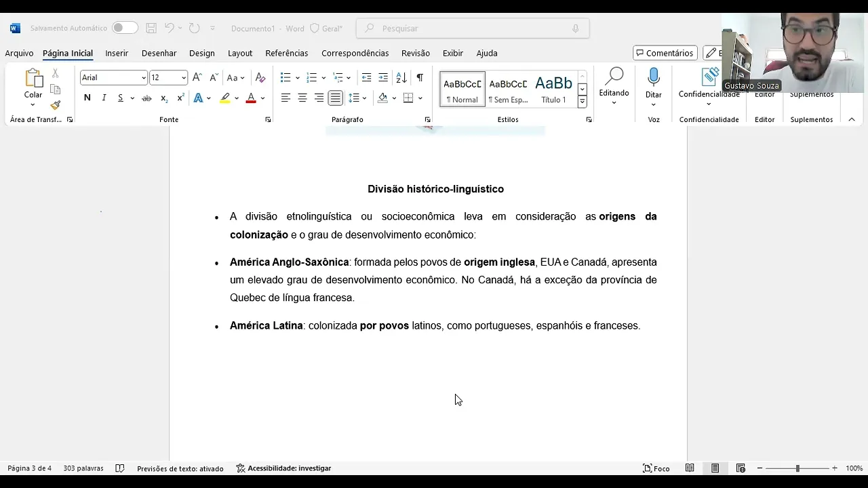This screenshot has height=488, width=868.
Task: Redo with the repeat arrow icon
Action: coord(194,28)
